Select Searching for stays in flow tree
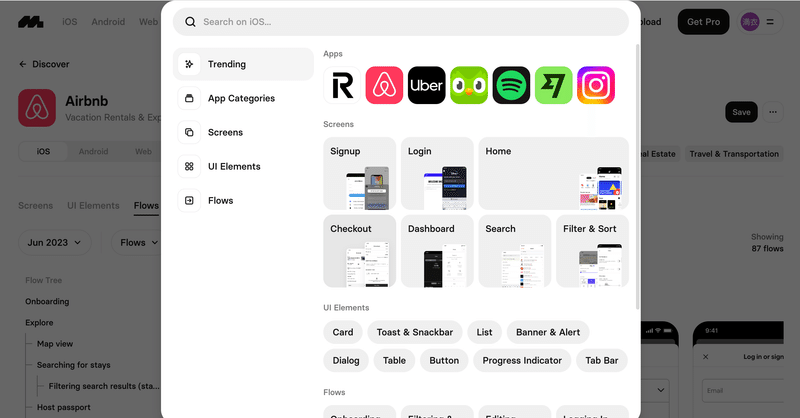 click(x=73, y=365)
